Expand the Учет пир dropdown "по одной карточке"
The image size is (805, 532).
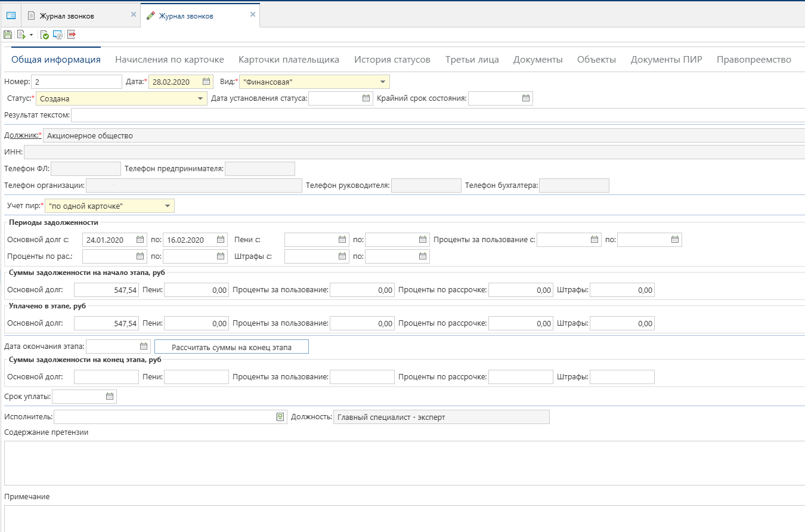(168, 206)
